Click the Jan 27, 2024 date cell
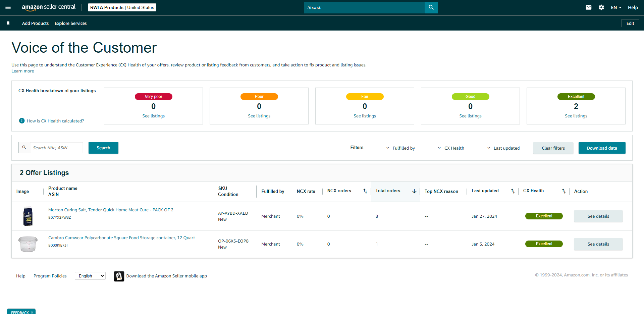Image resolution: width=644 pixels, height=314 pixels. click(x=484, y=216)
